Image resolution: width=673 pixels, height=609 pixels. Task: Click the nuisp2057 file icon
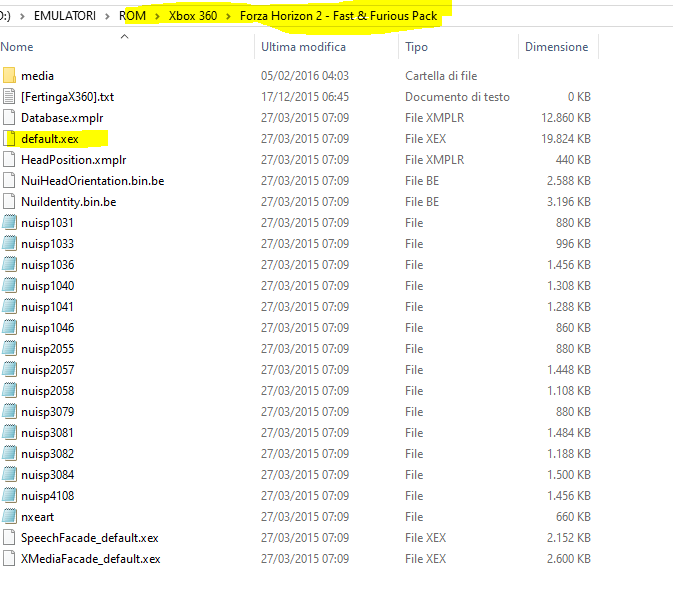coord(9,370)
